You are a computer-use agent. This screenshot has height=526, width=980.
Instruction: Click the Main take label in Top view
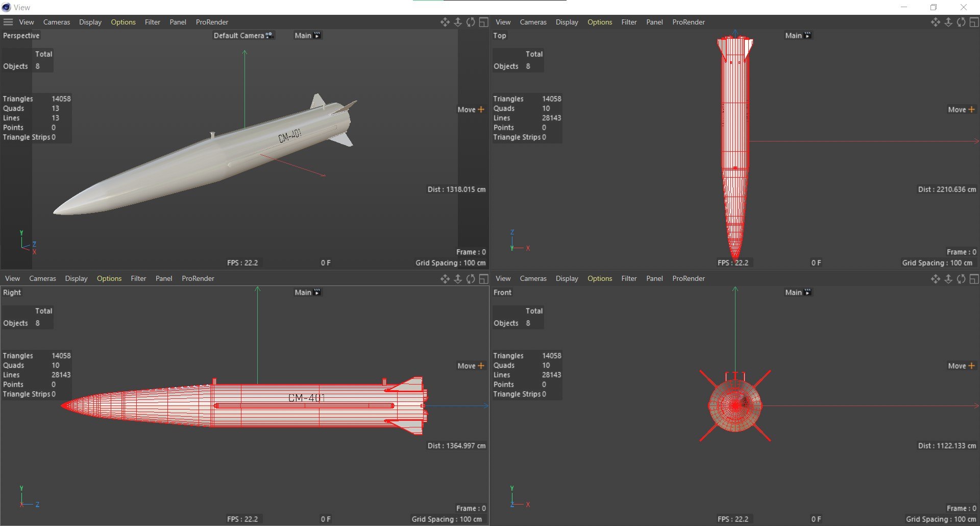point(798,35)
